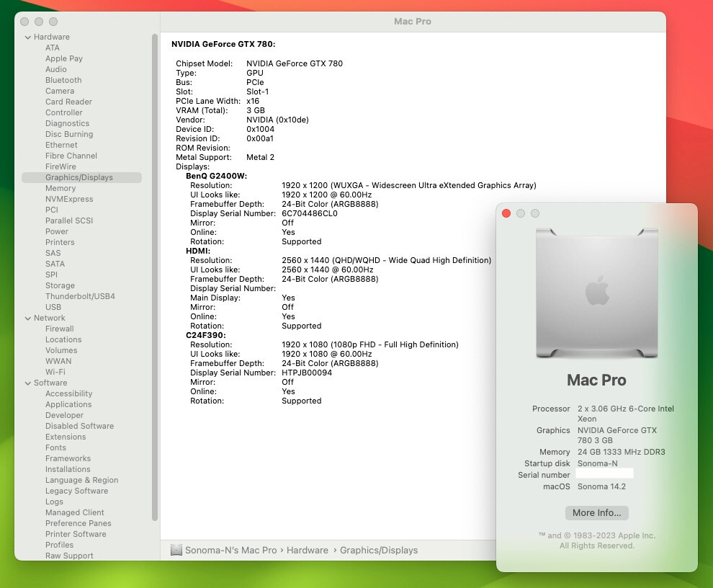
Task: Click the sidebar vertical scrollbar
Action: tap(155, 277)
